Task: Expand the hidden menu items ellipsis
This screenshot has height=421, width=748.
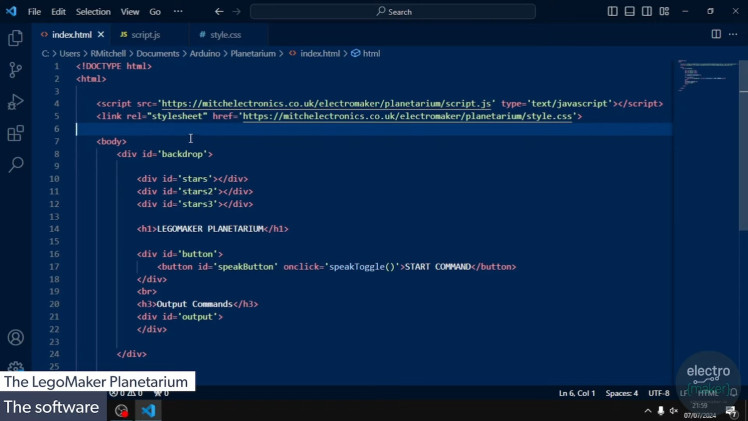Action: (178, 12)
